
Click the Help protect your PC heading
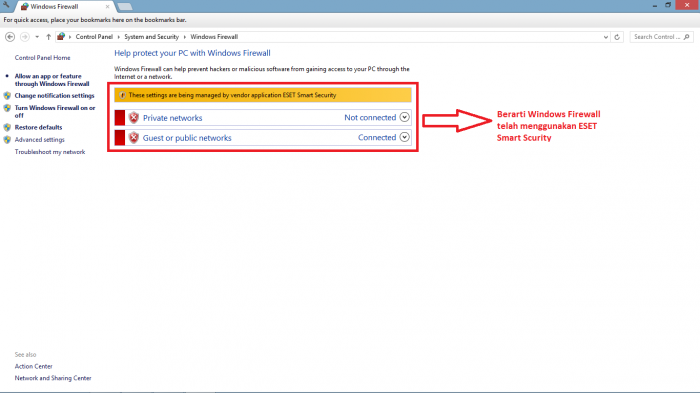click(192, 53)
